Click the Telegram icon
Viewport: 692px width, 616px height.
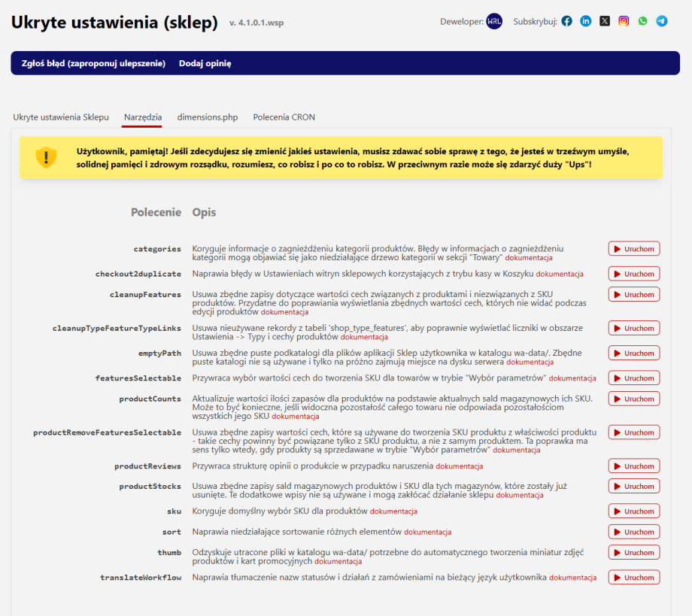[x=661, y=21]
